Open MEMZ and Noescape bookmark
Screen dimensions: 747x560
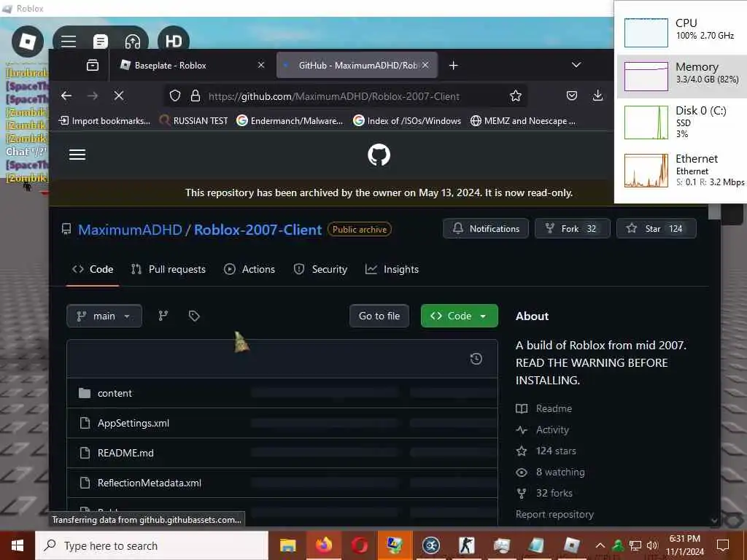coord(522,121)
